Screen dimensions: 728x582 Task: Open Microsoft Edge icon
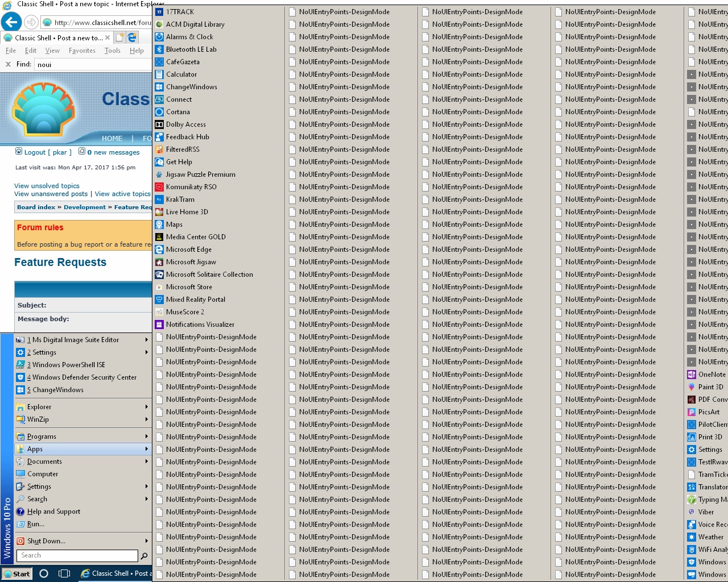[x=159, y=250]
